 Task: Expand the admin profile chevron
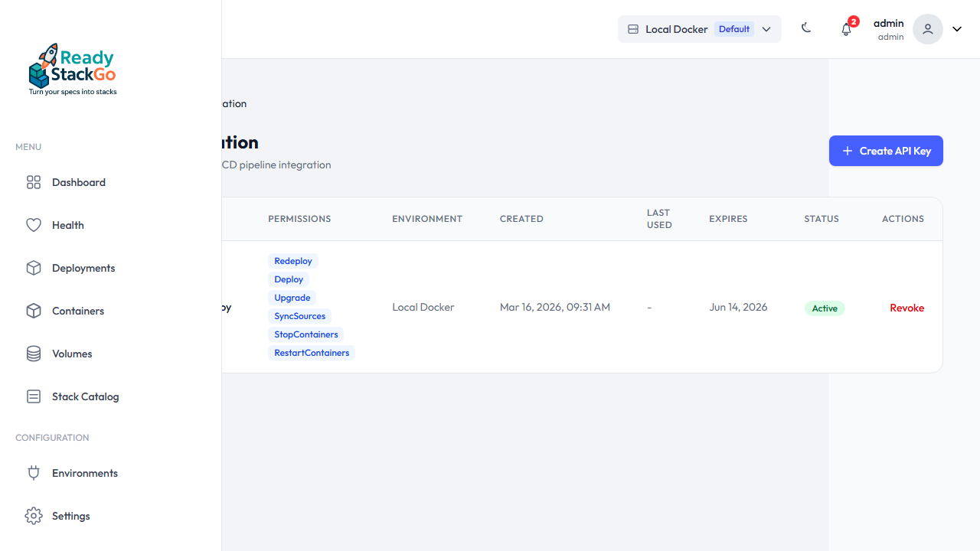(956, 29)
